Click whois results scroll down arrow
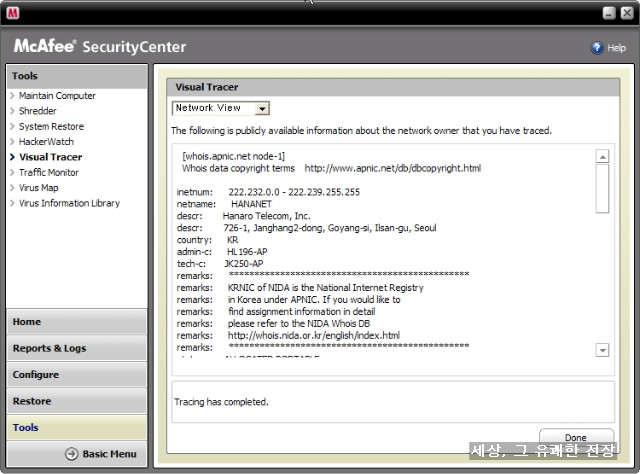Screen dimensions: 640x474 [602, 350]
